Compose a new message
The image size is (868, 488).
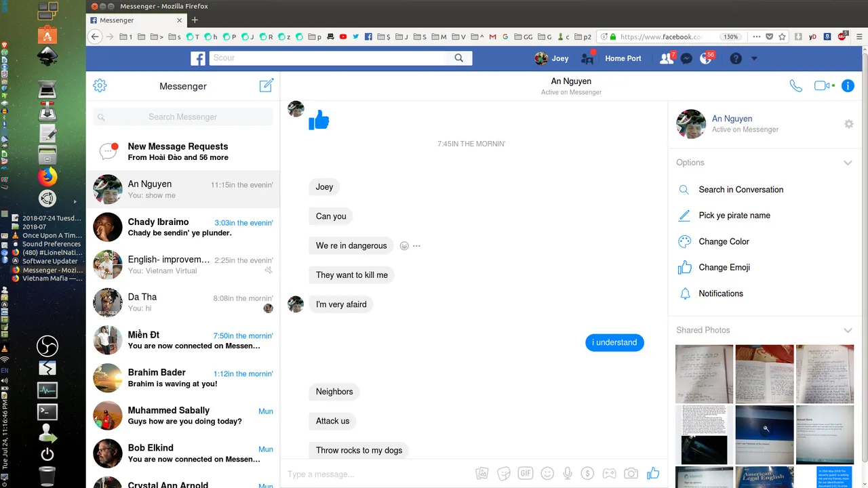pos(267,85)
